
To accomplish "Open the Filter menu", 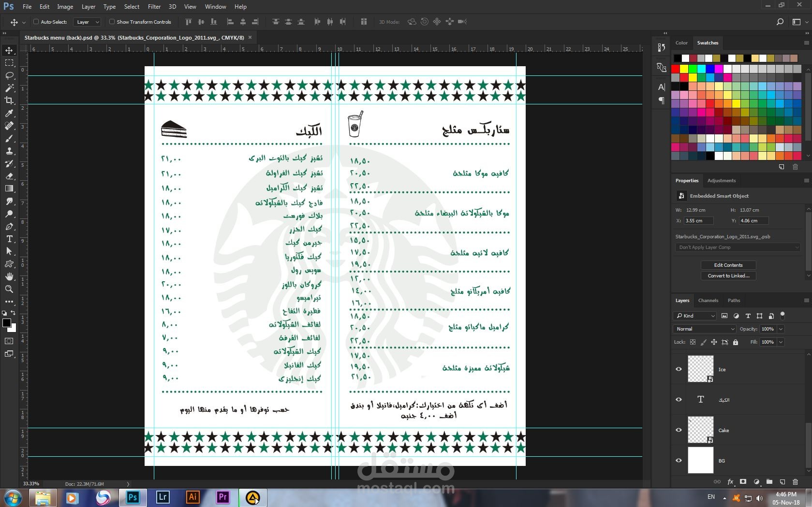I will 154,7.
